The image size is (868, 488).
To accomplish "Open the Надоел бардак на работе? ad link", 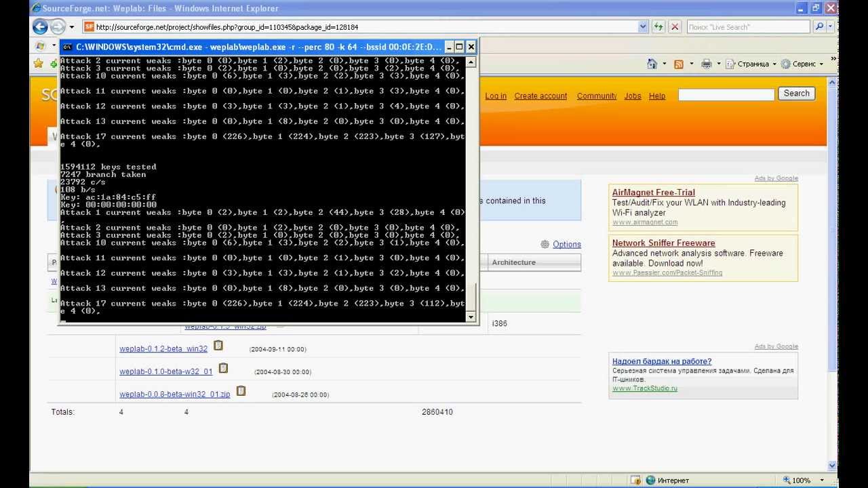I will coord(662,362).
